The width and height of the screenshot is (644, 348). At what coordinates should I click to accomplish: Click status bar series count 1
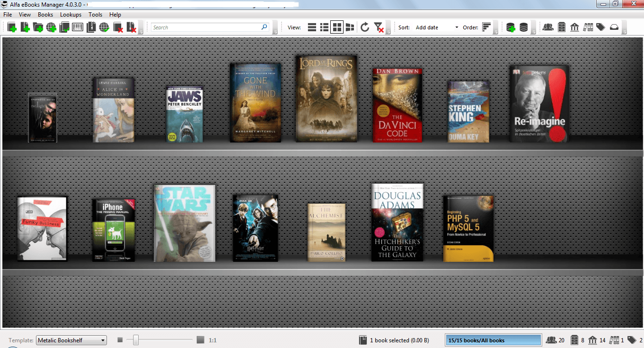point(617,340)
